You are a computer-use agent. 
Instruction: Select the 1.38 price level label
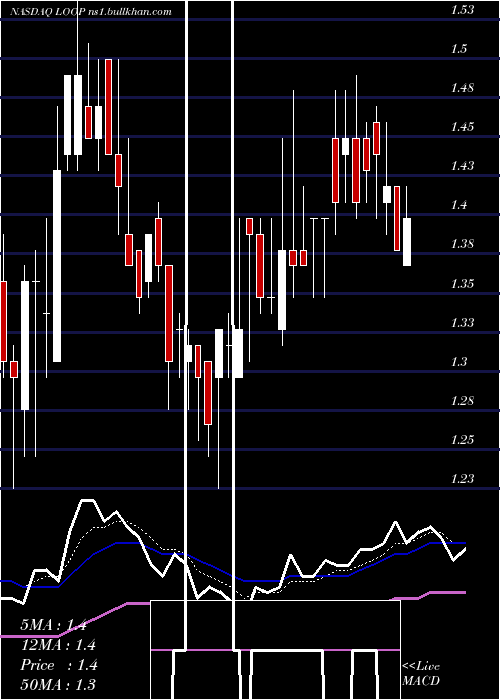pyautogui.click(x=462, y=244)
